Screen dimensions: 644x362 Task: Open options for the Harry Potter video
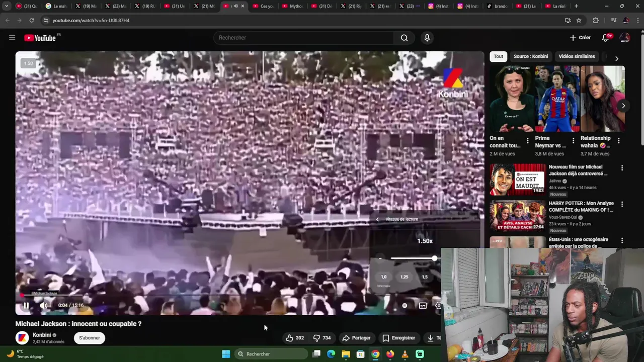click(x=622, y=204)
